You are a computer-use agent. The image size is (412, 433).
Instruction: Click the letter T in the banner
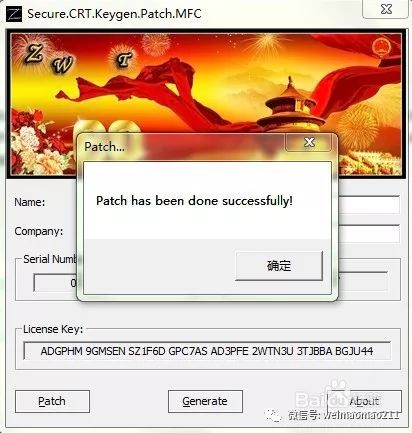tap(124, 60)
